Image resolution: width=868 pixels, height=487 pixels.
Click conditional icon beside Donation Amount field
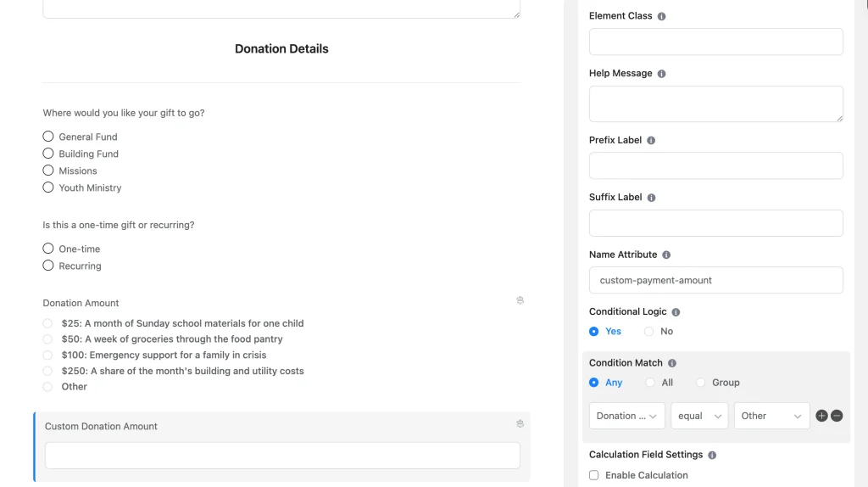(x=520, y=300)
